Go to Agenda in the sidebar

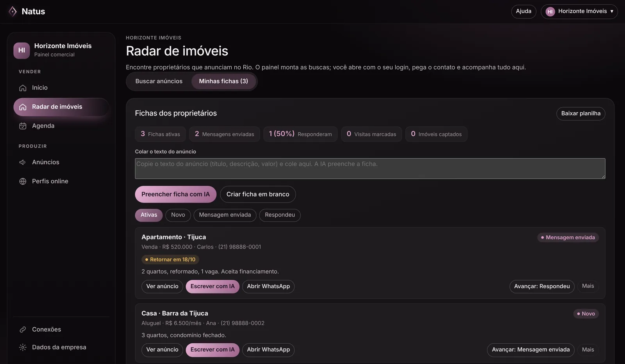click(x=61, y=126)
